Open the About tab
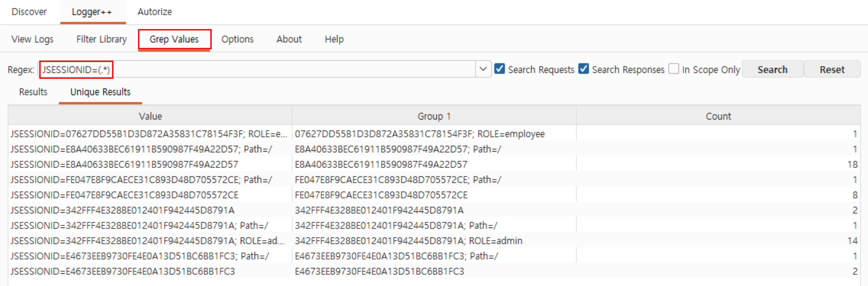 [289, 39]
